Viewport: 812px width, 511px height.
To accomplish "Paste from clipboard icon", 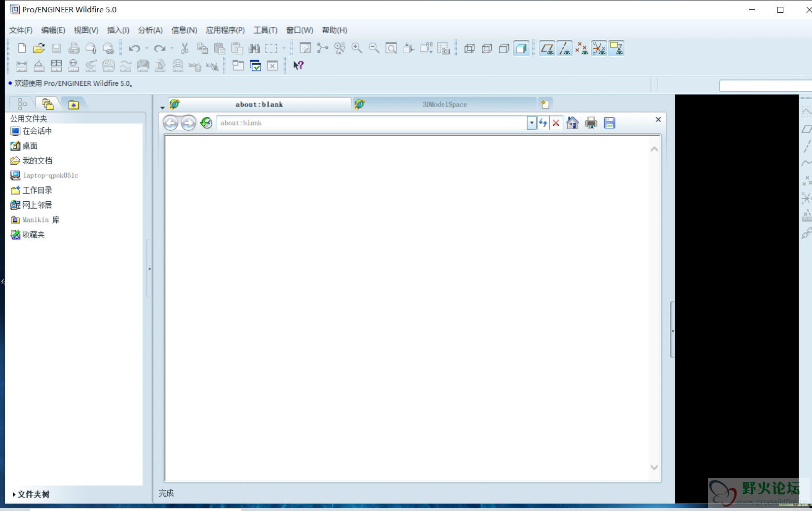I will (x=220, y=48).
